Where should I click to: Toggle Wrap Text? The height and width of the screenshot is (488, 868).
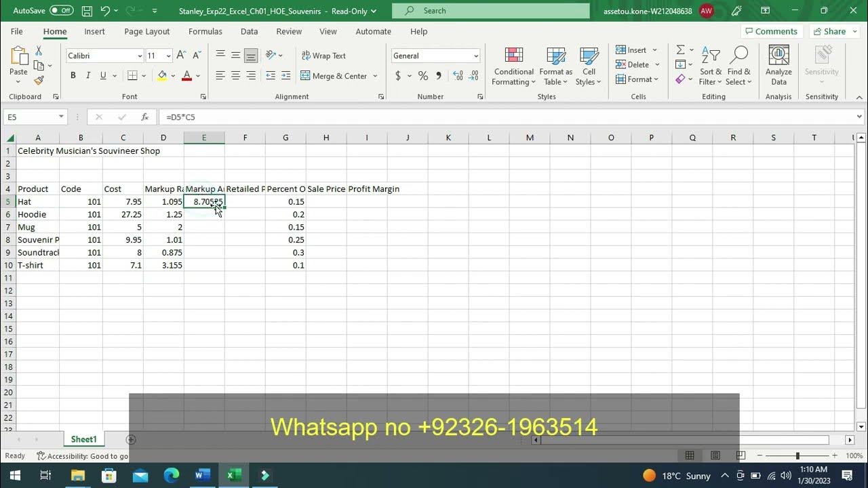pos(323,56)
